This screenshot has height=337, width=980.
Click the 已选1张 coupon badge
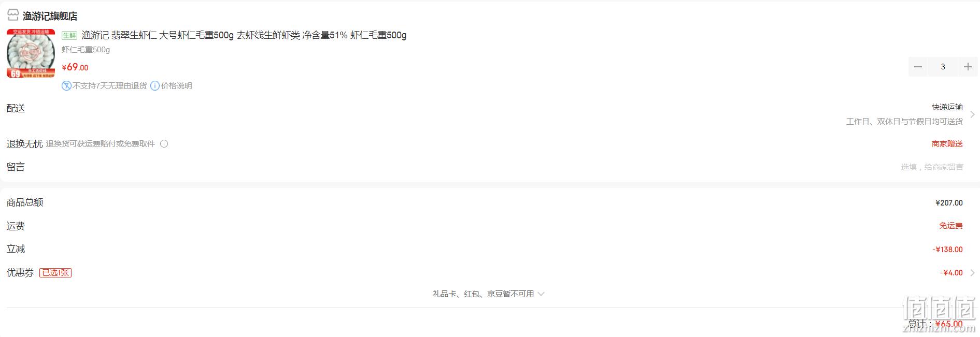click(55, 273)
